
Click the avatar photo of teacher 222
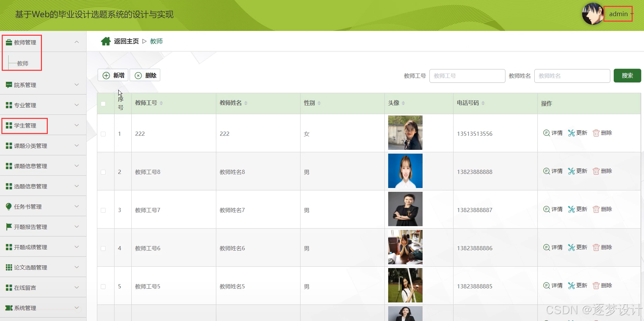click(x=405, y=133)
